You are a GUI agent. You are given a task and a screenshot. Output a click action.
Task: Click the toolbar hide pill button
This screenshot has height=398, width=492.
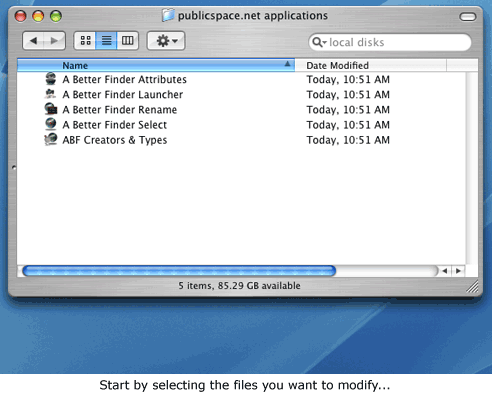pos(468,16)
